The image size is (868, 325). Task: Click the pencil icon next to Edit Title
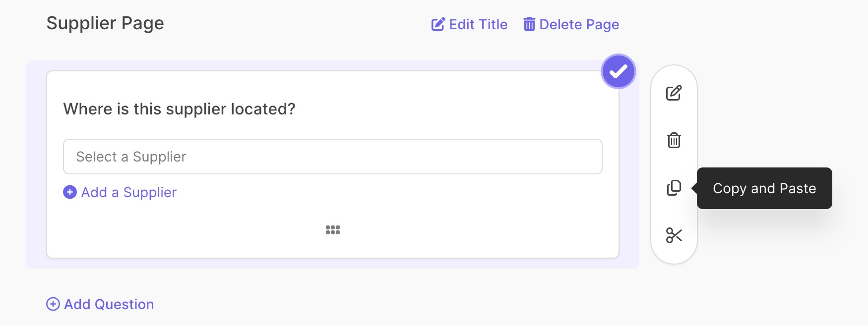coord(438,24)
